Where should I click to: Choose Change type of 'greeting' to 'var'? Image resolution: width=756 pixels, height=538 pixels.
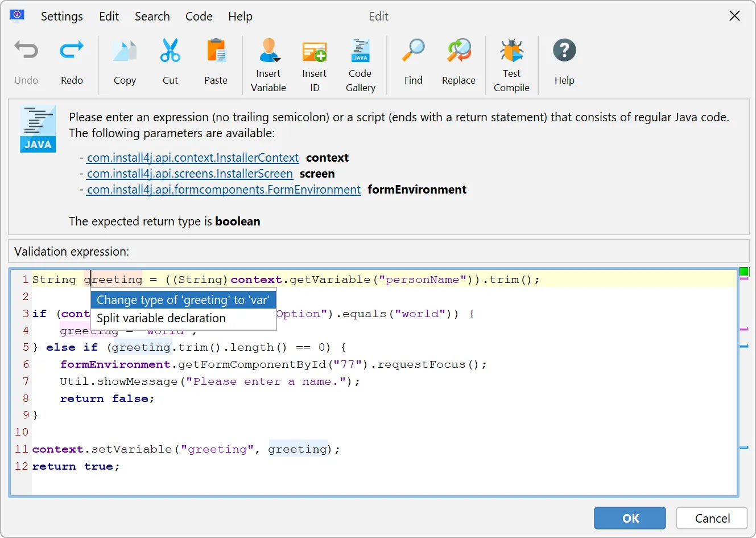[x=183, y=300]
